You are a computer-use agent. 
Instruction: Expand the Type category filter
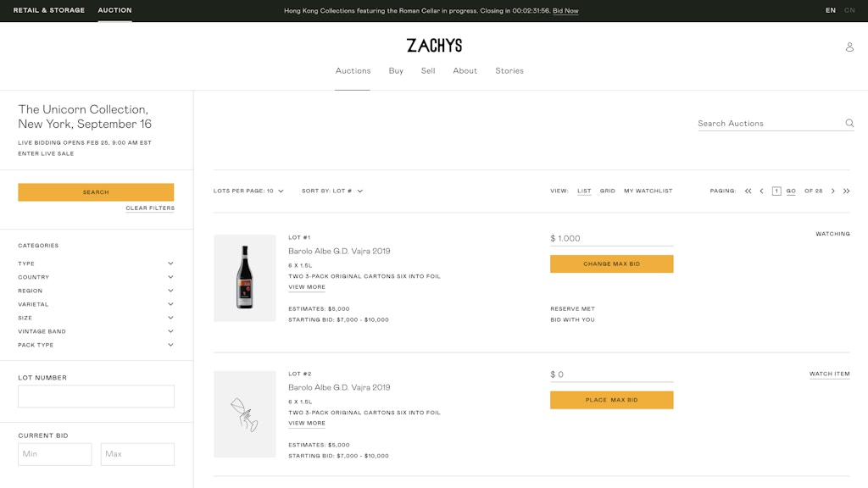point(96,263)
